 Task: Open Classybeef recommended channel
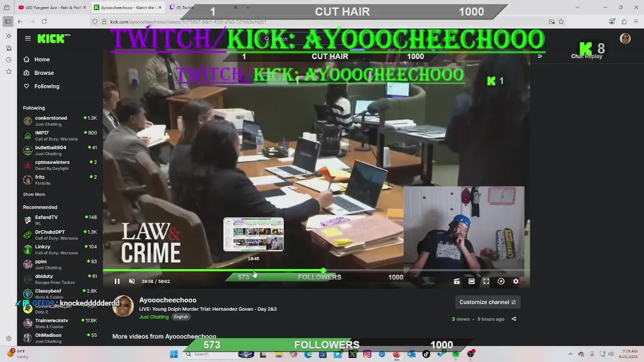coord(59,294)
